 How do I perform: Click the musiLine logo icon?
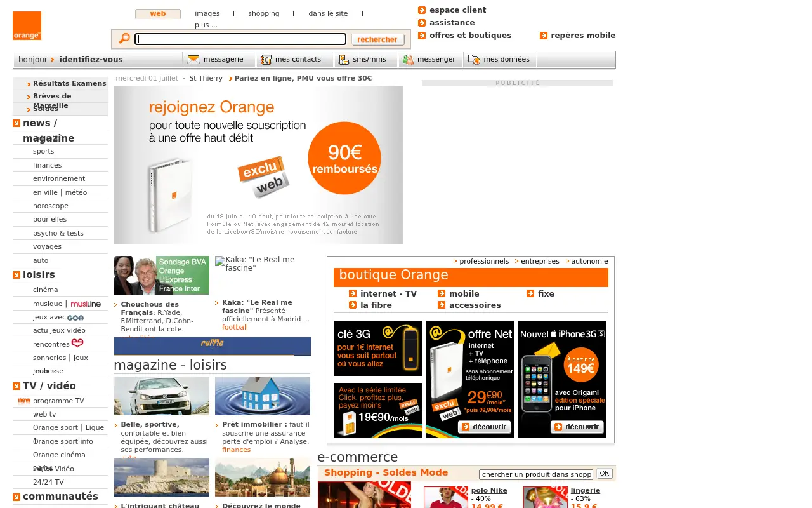pyautogui.click(x=86, y=304)
